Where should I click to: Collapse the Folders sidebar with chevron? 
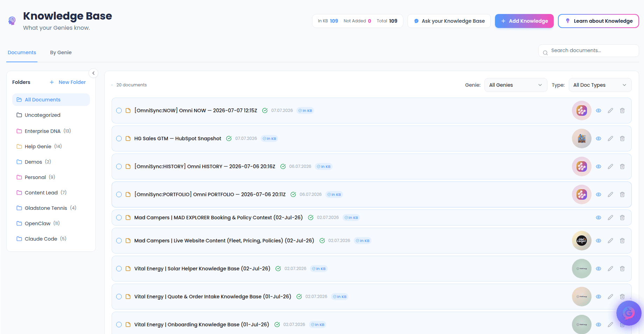tap(93, 73)
